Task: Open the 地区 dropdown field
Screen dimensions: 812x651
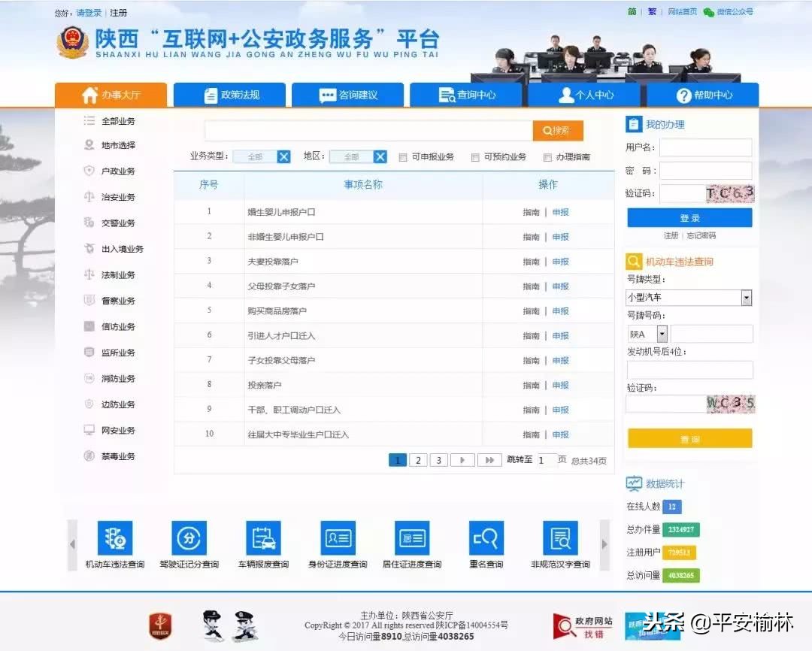Action: 351,156
